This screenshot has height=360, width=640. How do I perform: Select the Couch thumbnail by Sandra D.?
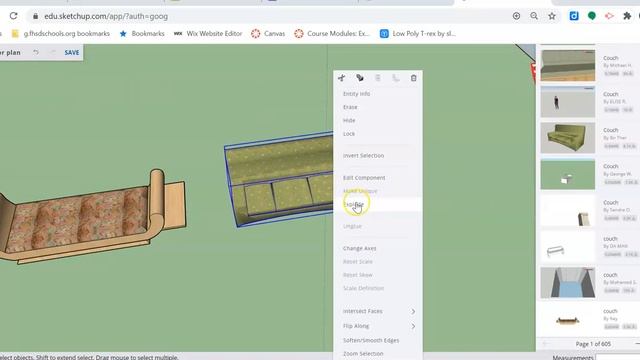568,211
